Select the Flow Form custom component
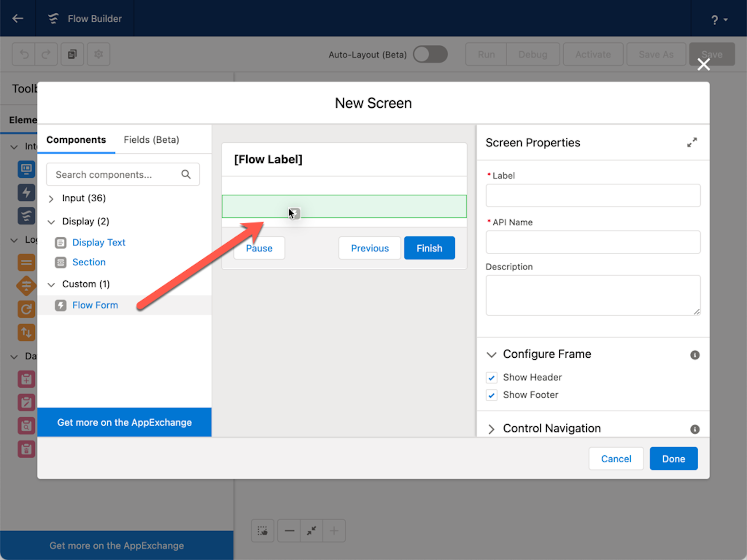 coord(95,305)
